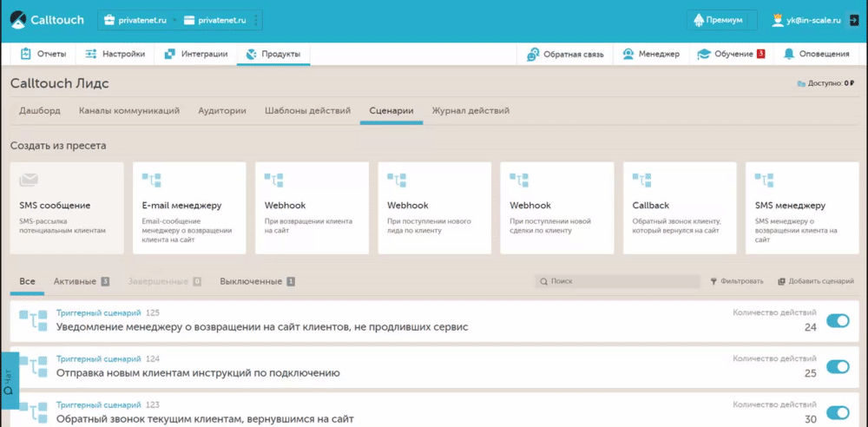The image size is (868, 427).
Task: Click the trigger icon of scenario 123
Action: [33, 412]
